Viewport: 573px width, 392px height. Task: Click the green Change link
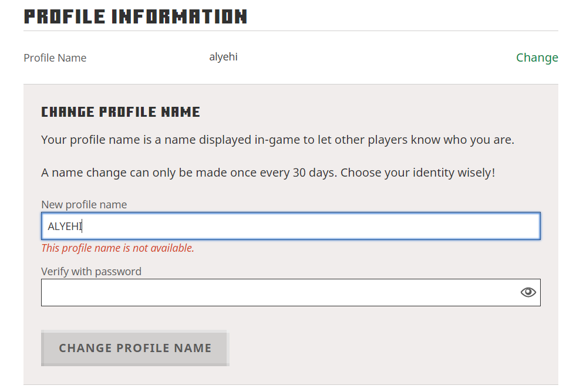[x=537, y=58]
